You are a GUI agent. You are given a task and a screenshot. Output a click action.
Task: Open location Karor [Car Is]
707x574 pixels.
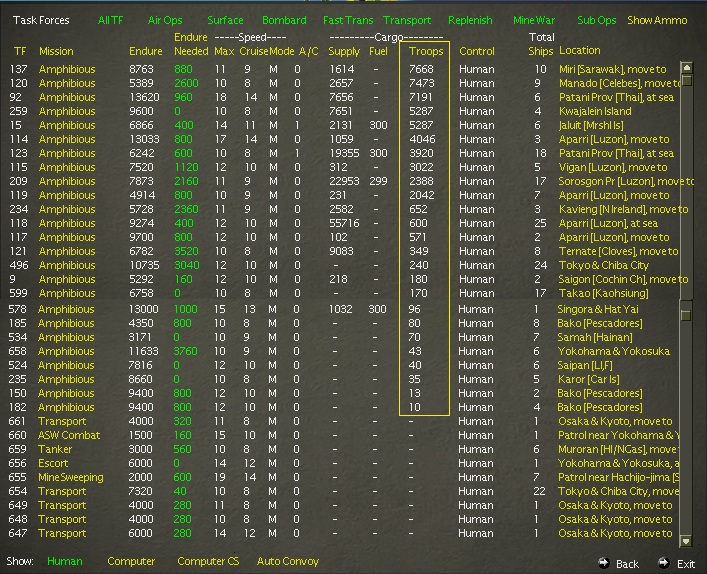point(588,379)
